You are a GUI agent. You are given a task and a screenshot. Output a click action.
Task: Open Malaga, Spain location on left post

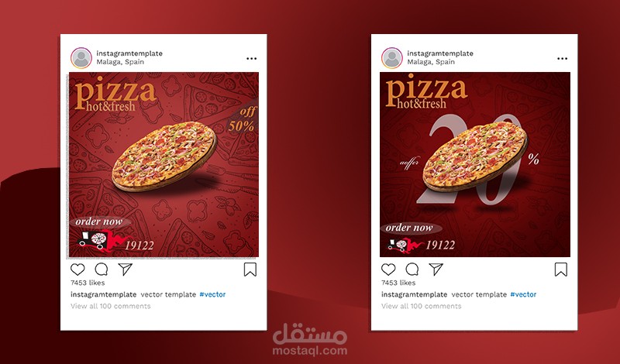[x=120, y=62]
